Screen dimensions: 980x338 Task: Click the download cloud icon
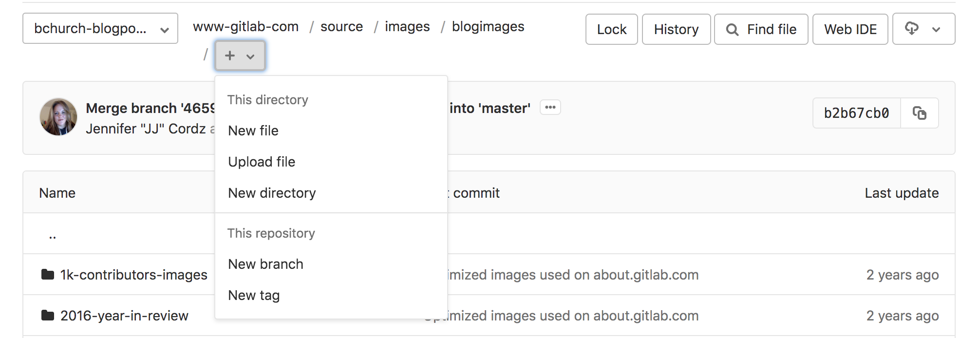[x=912, y=29]
